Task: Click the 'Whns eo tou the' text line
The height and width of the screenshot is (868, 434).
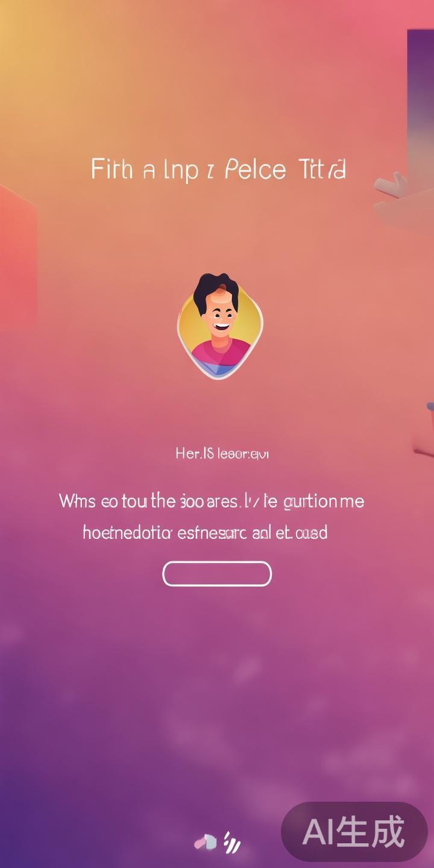Action: click(x=118, y=501)
